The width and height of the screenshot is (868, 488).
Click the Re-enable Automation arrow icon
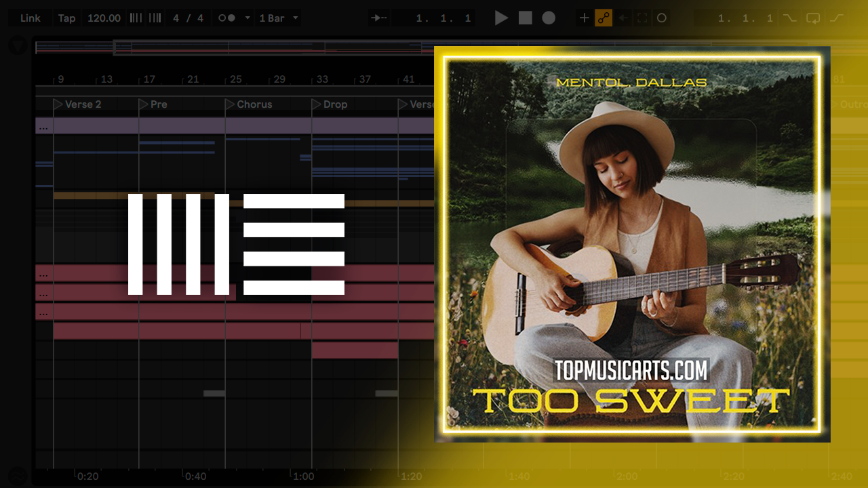[x=623, y=18]
